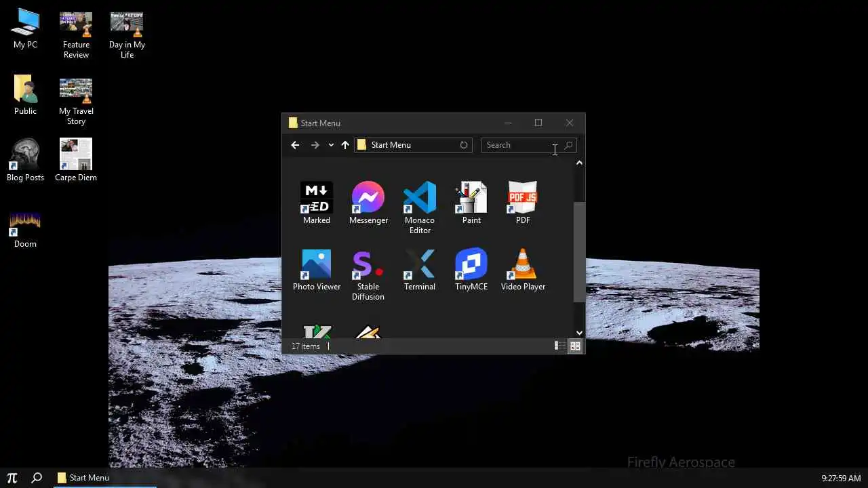Click the Start Menu address bar
Image resolution: width=868 pixels, height=488 pixels.
pos(413,145)
